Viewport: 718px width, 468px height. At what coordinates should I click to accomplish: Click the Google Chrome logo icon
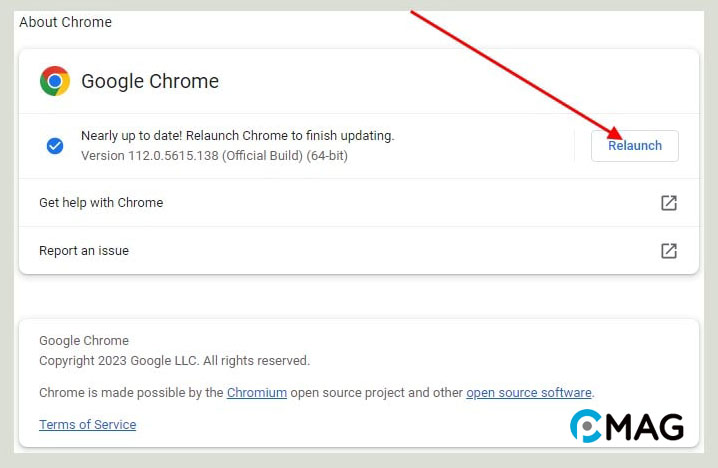click(x=55, y=81)
